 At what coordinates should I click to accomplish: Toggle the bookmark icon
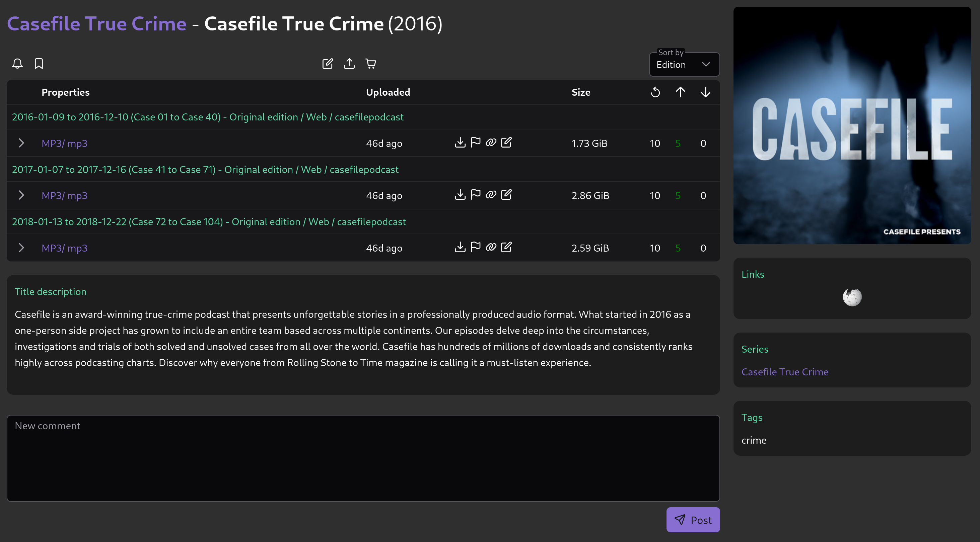(39, 64)
